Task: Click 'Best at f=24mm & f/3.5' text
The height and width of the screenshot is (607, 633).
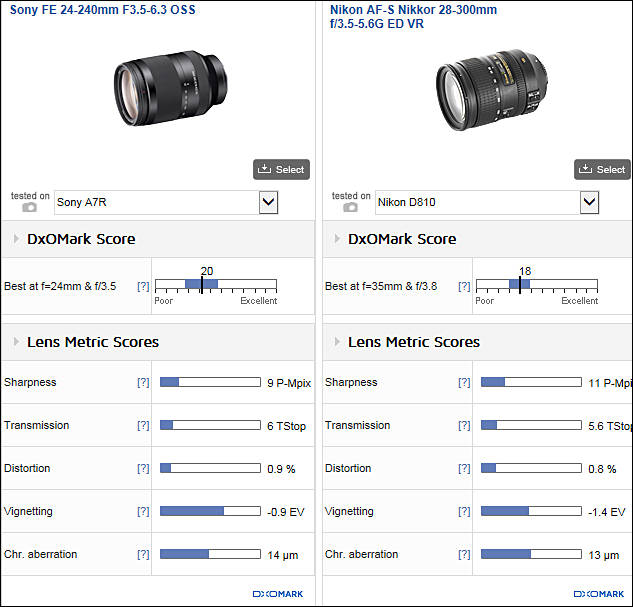Action: pyautogui.click(x=60, y=287)
